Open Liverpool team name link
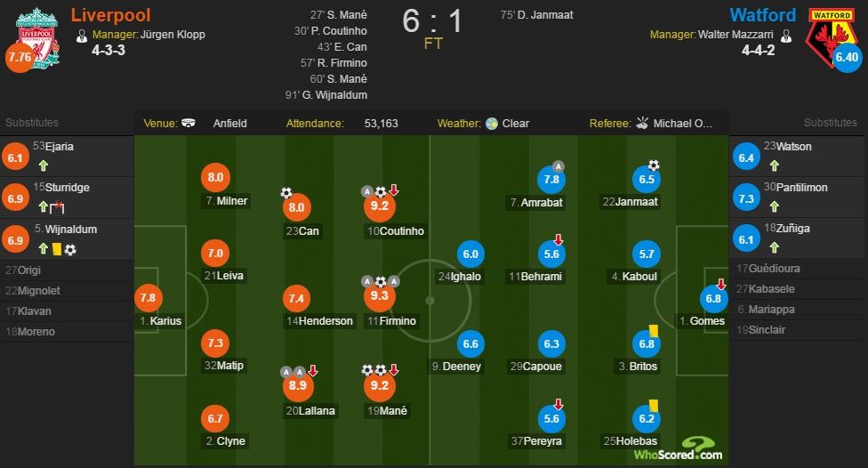 (110, 15)
